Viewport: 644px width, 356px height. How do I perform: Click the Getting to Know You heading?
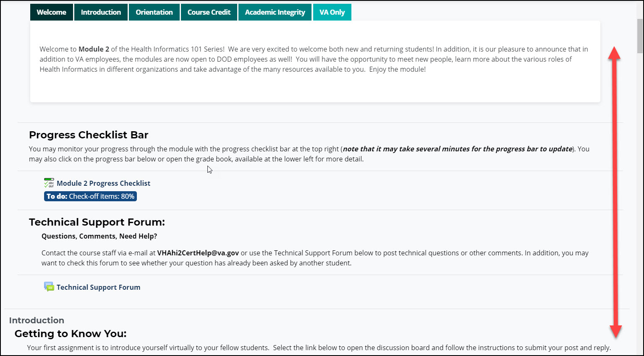click(x=71, y=334)
